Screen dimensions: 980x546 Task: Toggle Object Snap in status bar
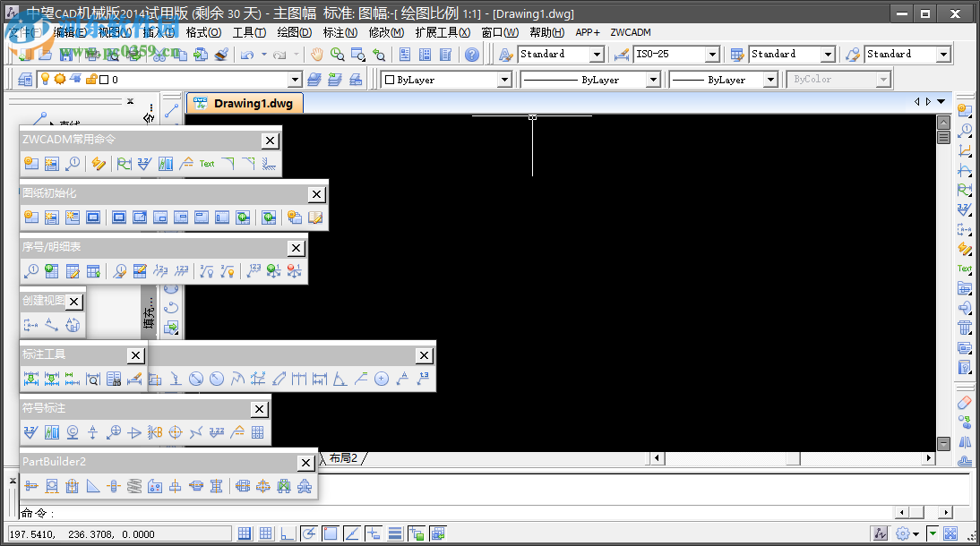pos(330,533)
